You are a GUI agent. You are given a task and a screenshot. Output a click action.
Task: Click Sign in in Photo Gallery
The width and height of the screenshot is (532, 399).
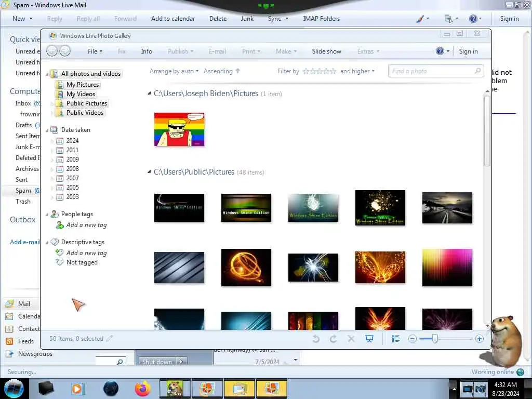click(x=468, y=51)
